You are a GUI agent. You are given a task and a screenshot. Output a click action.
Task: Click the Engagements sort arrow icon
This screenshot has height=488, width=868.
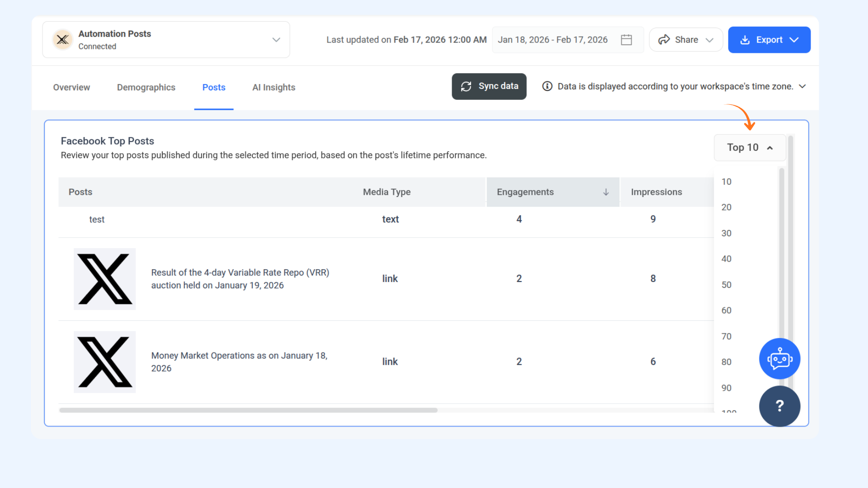coord(606,192)
